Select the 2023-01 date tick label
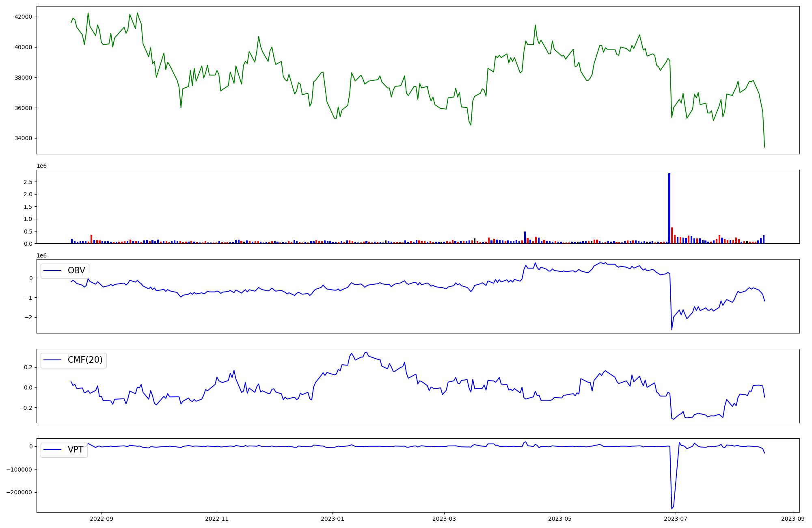Image resolution: width=812 pixels, height=528 pixels. (333, 519)
